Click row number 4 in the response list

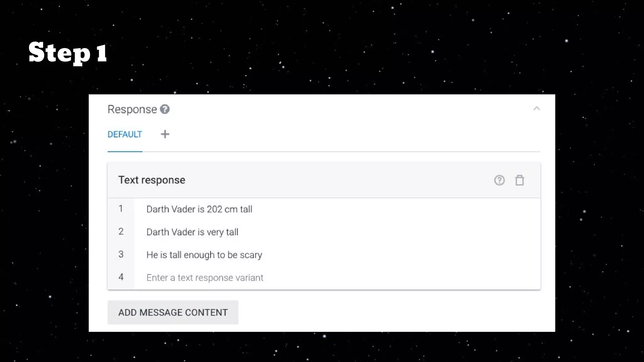pos(121,277)
